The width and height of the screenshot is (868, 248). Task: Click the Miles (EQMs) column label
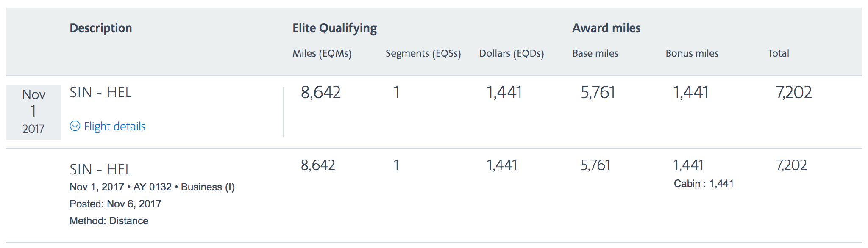coord(322,53)
